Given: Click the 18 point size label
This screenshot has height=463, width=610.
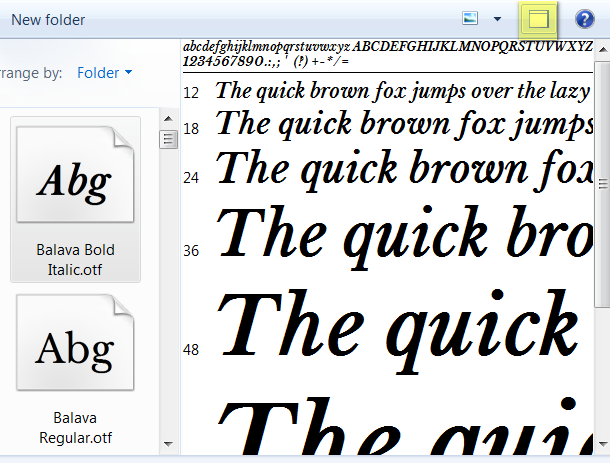Looking at the screenshot, I should (x=191, y=128).
